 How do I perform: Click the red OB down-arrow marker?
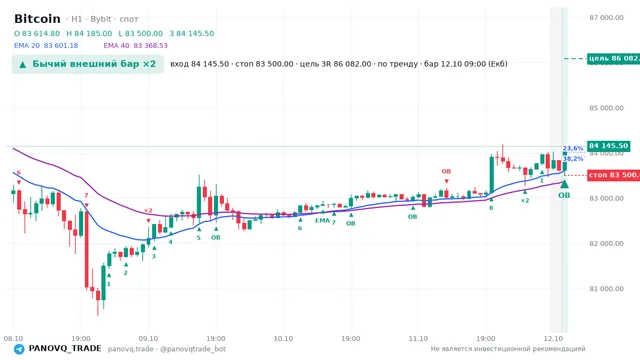[x=446, y=181]
